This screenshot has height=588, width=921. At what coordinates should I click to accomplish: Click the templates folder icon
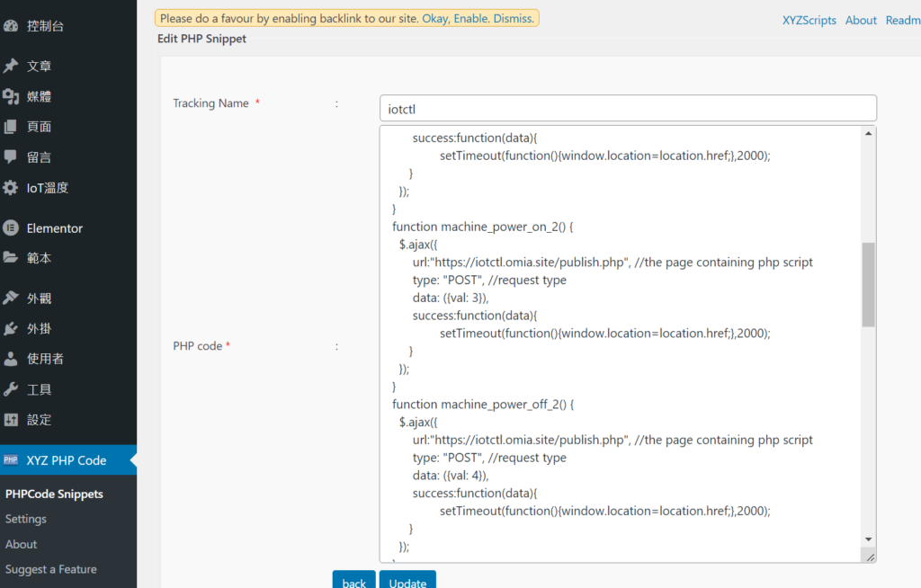tap(11, 258)
